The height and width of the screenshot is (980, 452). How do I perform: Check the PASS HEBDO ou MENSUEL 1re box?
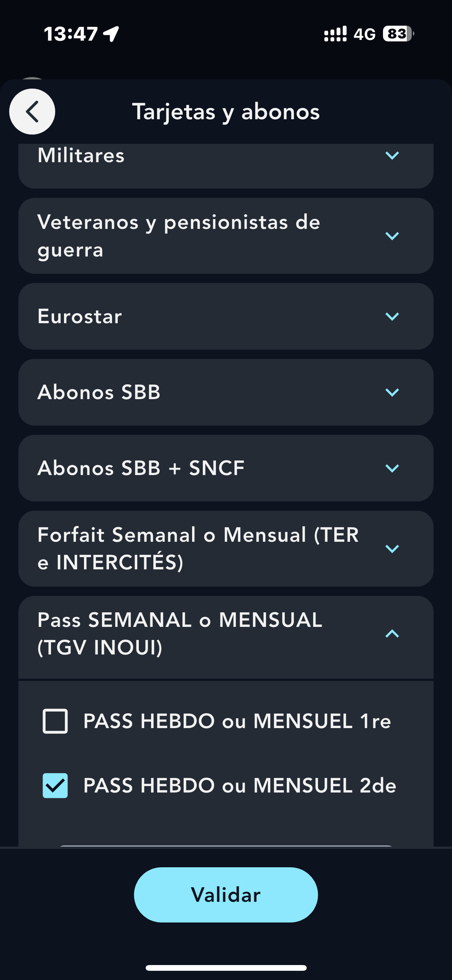(55, 721)
